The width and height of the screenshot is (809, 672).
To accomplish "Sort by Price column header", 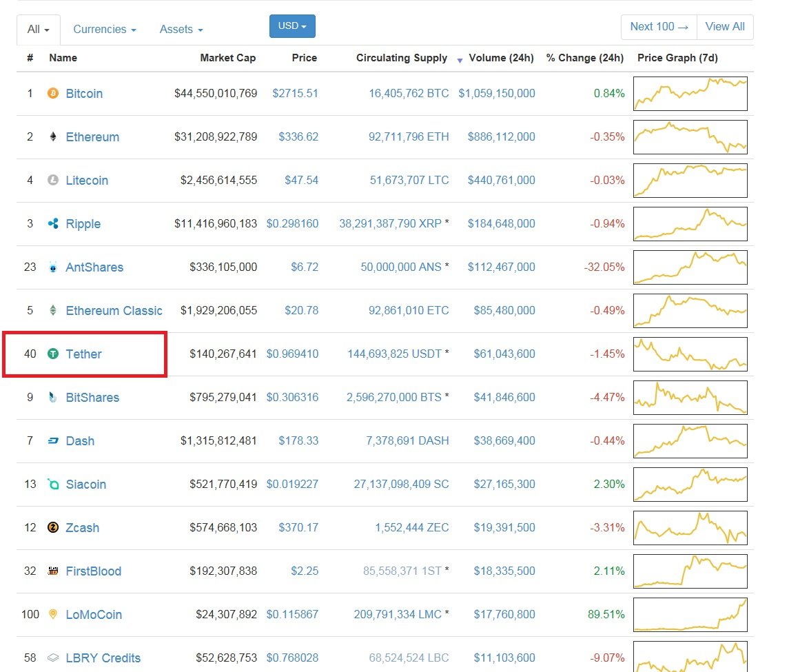I will [305, 58].
